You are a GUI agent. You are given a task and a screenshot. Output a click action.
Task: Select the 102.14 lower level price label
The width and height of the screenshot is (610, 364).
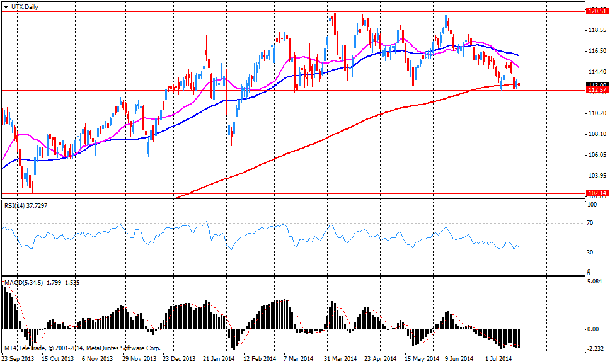(597, 193)
